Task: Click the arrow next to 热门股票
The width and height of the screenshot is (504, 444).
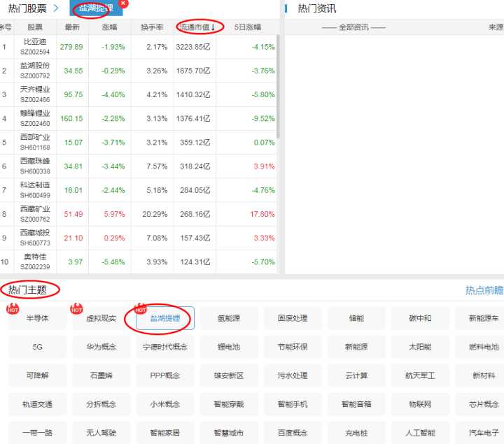Action: click(56, 8)
